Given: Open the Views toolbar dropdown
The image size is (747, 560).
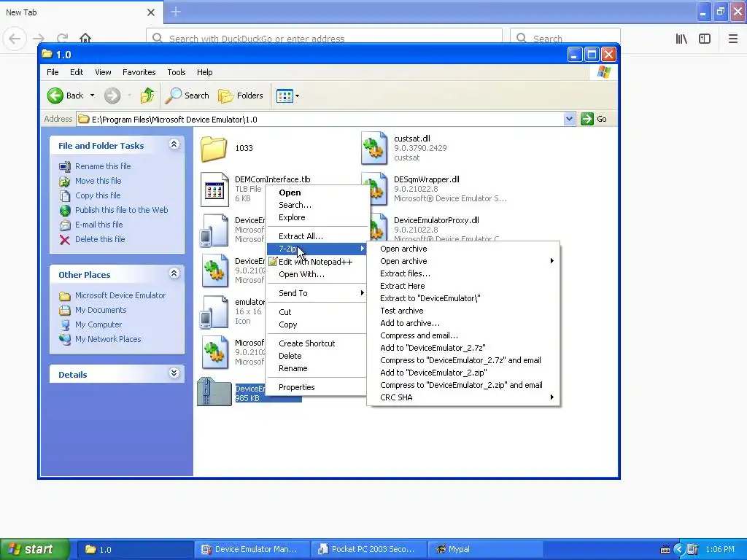Looking at the screenshot, I should coord(287,96).
